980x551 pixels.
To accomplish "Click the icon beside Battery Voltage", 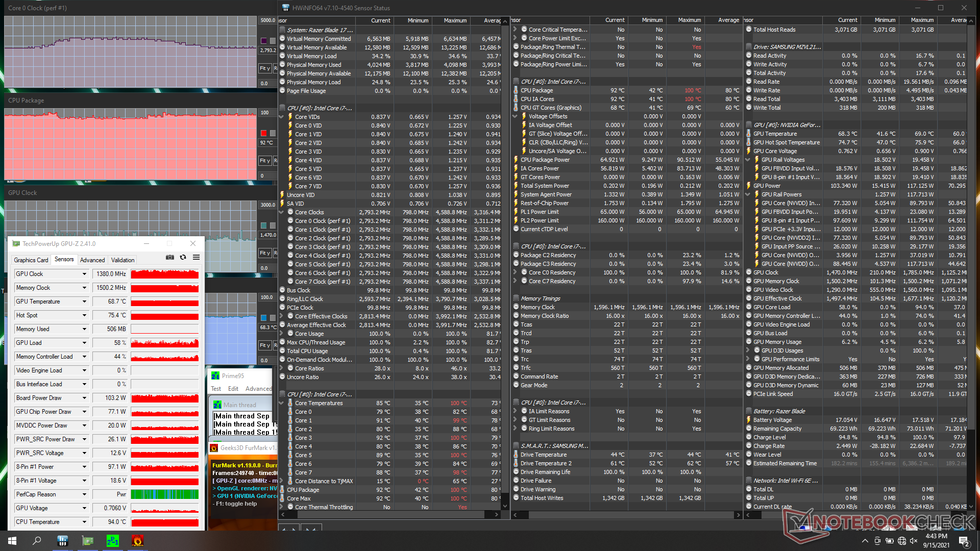I will click(x=749, y=420).
